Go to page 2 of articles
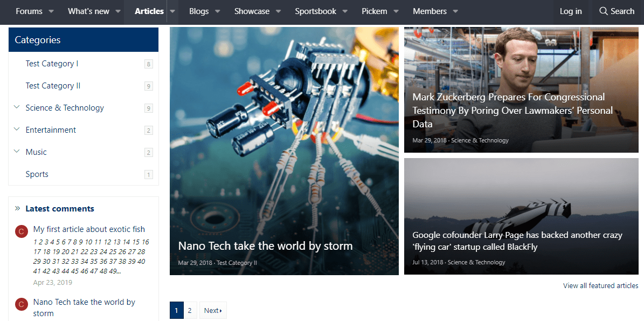Image resolution: width=644 pixels, height=321 pixels. 190,310
